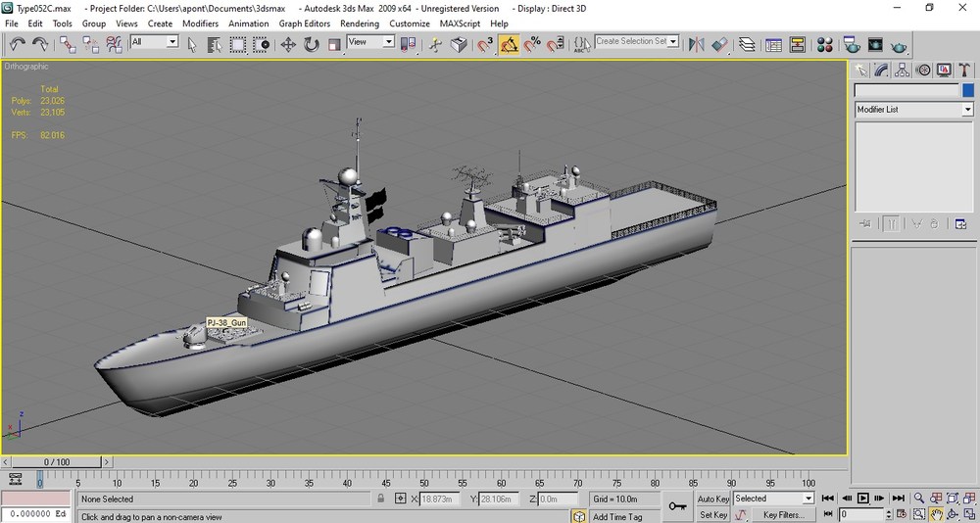Image resolution: width=980 pixels, height=523 pixels.
Task: Click Zoom Extents All icon
Action: coord(968,498)
